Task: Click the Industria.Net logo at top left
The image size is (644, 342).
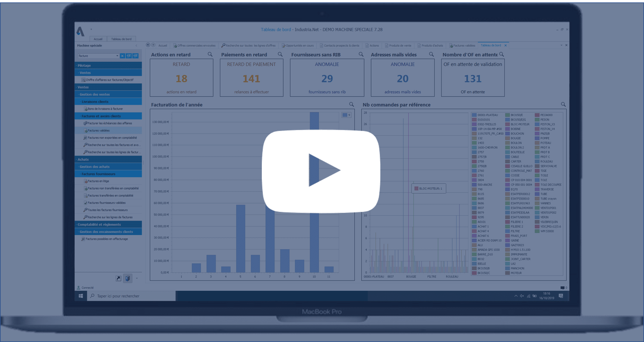Action: click(x=80, y=31)
